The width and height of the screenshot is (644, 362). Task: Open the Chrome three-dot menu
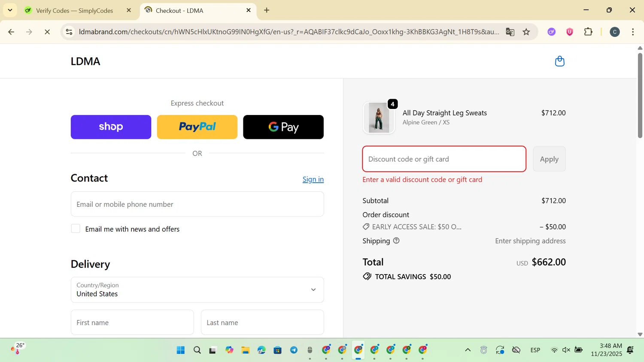(x=633, y=32)
